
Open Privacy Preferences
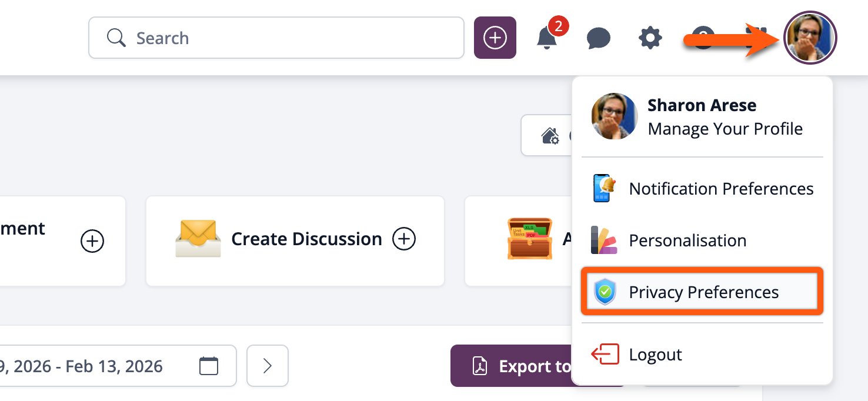pyautogui.click(x=702, y=292)
